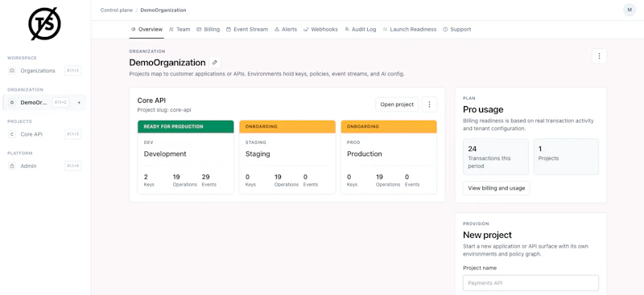
Task: Click the Pro usage heading
Action: tap(483, 109)
